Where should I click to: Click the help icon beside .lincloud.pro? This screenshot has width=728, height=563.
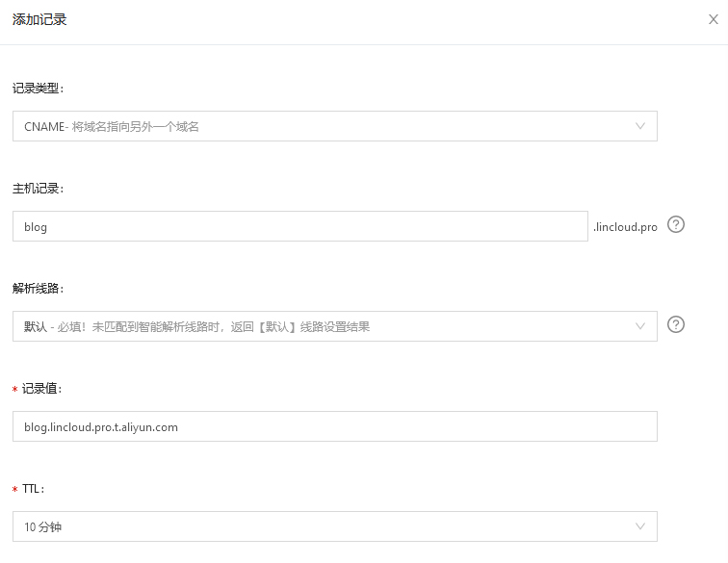(x=676, y=224)
